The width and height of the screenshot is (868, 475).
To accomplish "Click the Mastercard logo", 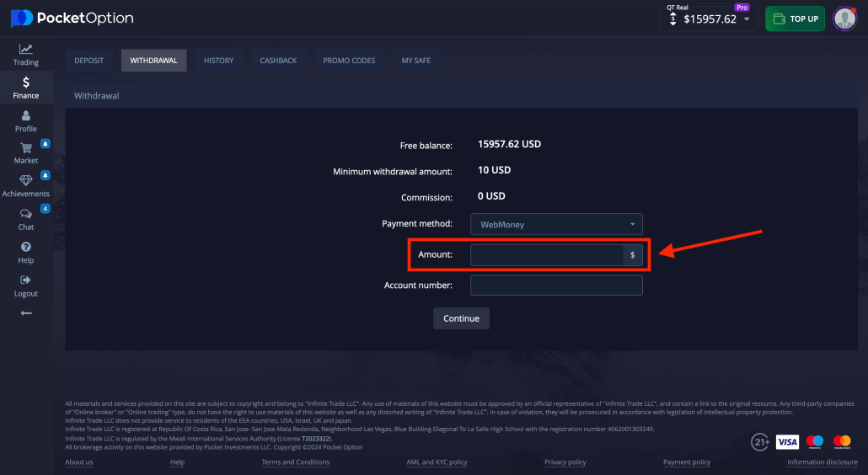I will click(842, 441).
